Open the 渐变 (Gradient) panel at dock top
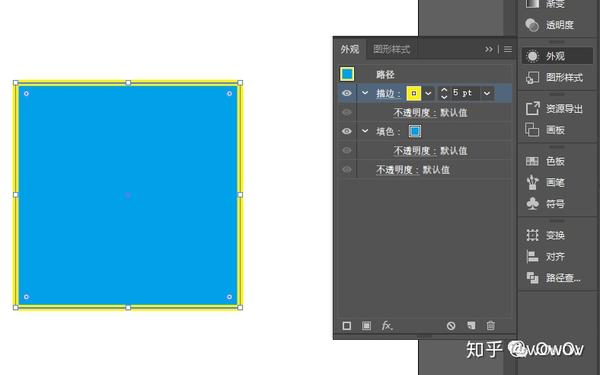 [x=532, y=4]
